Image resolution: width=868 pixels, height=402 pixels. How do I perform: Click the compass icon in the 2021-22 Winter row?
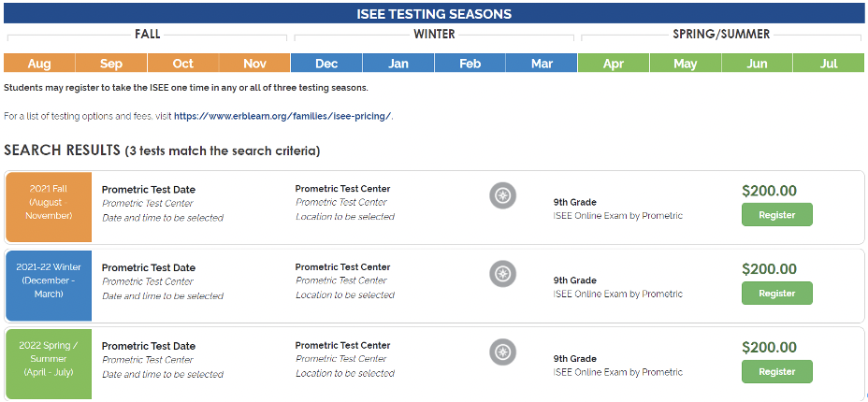pyautogui.click(x=503, y=274)
